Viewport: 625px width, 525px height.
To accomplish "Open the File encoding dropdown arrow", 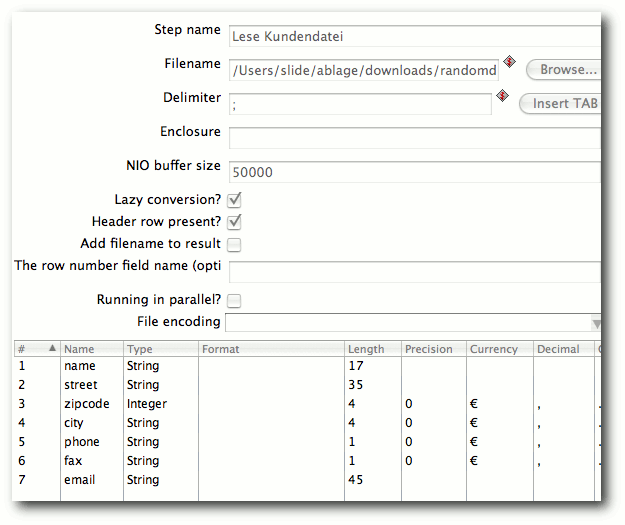I will click(596, 323).
